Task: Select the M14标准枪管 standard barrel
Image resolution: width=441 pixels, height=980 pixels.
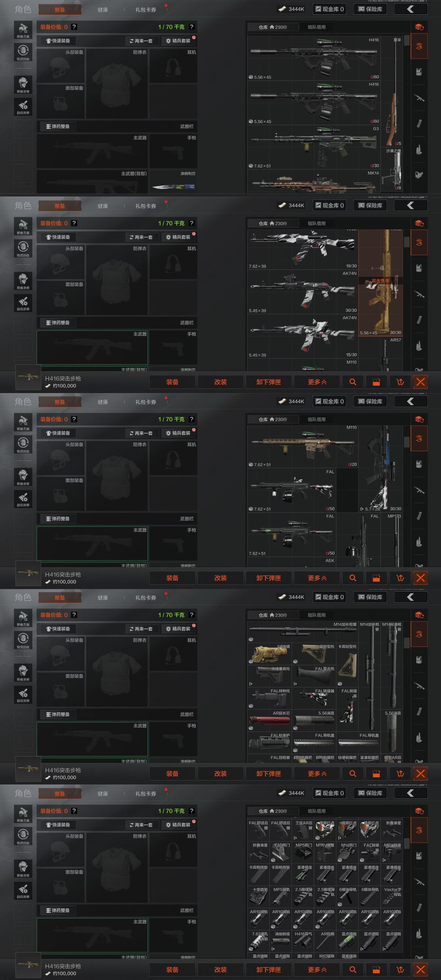Action: pyautogui.click(x=392, y=665)
